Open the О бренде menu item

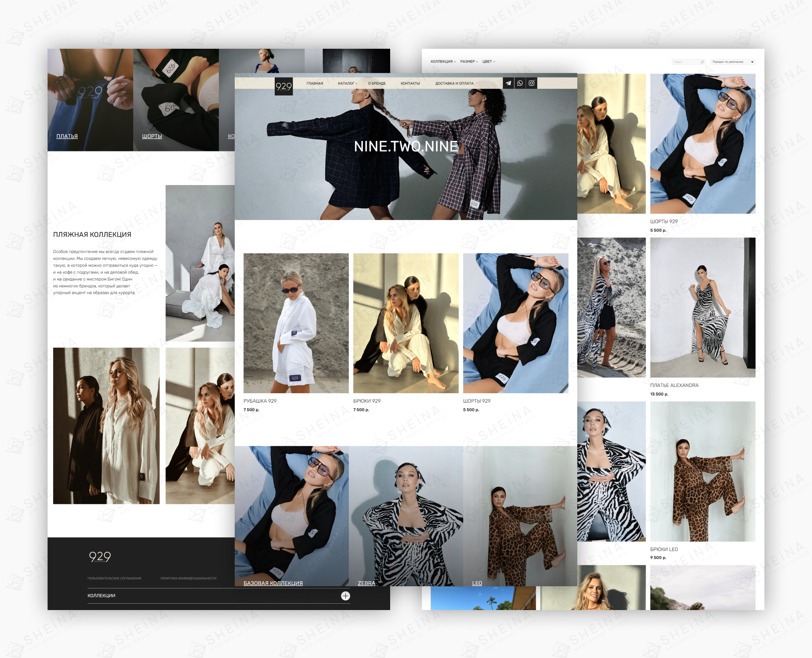377,84
